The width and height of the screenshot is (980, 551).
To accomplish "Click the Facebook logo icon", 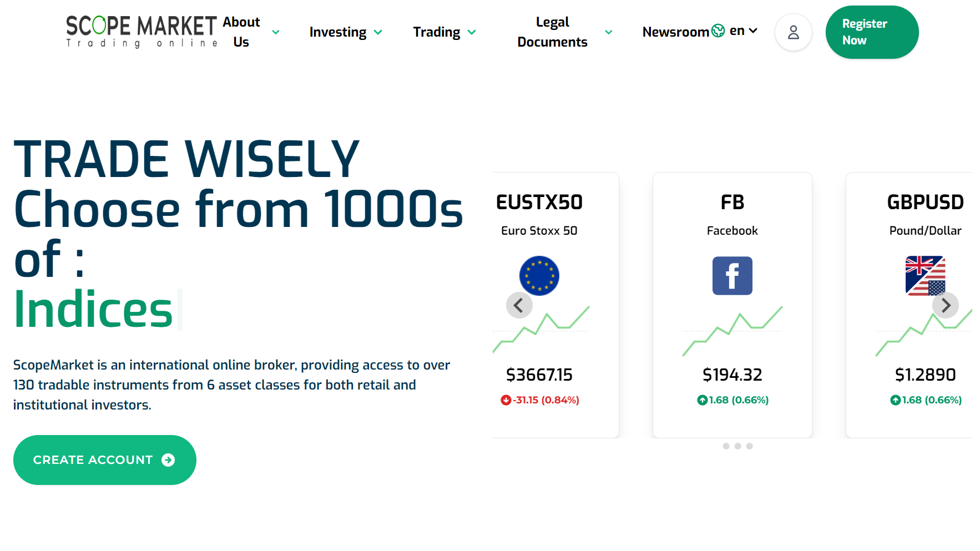I will tap(732, 276).
